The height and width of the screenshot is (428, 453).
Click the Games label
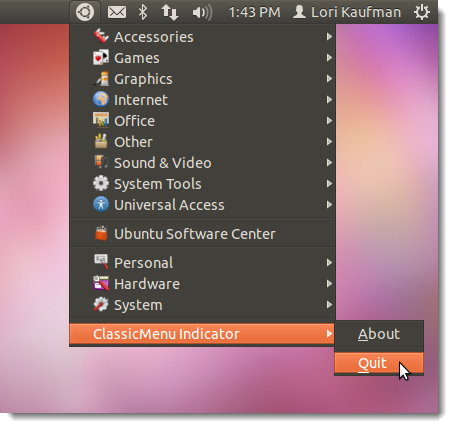point(137,58)
